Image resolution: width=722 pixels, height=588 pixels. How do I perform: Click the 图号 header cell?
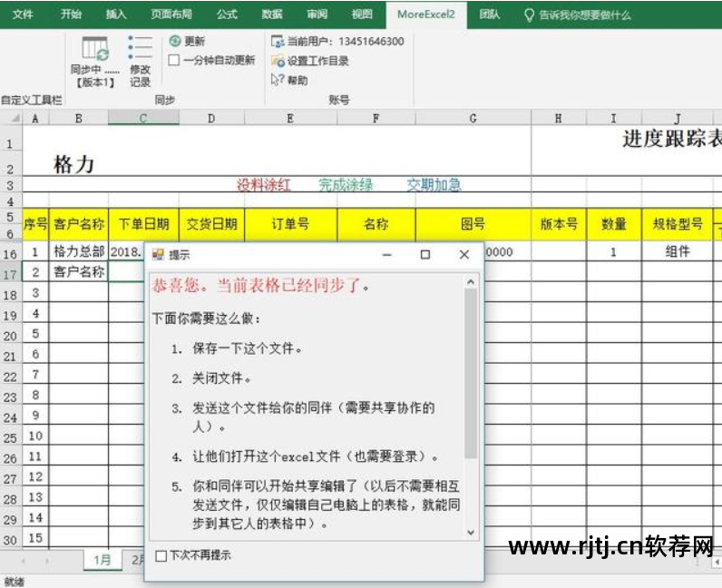coord(473,224)
